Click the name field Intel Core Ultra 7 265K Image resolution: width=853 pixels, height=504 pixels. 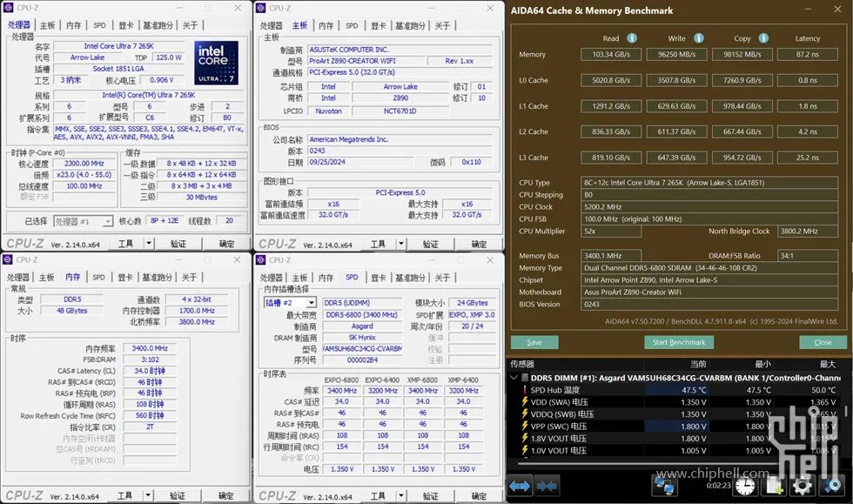[x=118, y=46]
